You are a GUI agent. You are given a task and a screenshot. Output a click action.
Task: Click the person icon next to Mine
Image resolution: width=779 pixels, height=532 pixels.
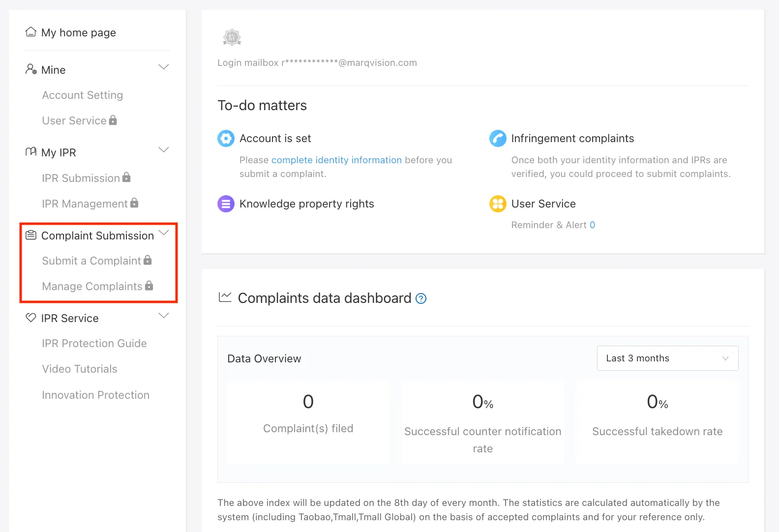31,69
